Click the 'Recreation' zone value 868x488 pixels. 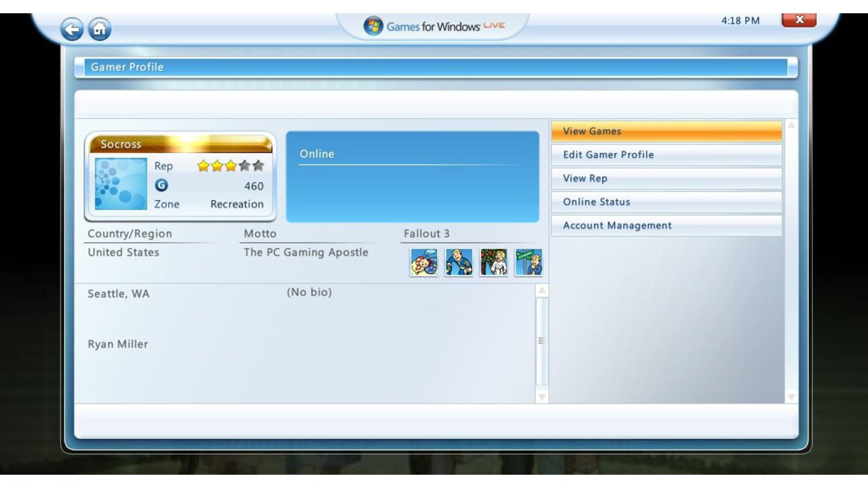point(237,204)
